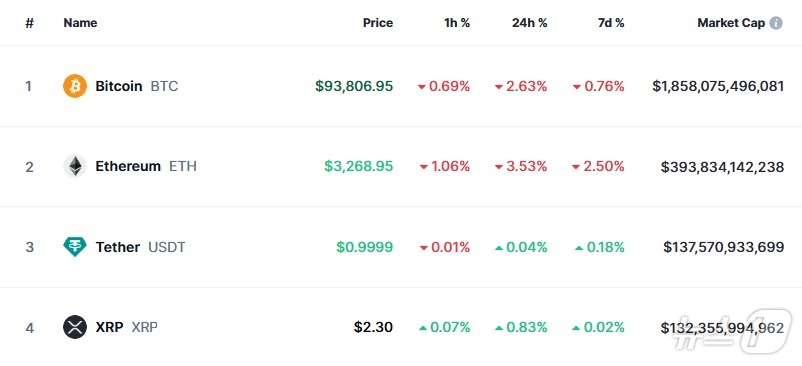Sort by the # rank column header
The height and width of the screenshot is (366, 802).
(x=29, y=24)
